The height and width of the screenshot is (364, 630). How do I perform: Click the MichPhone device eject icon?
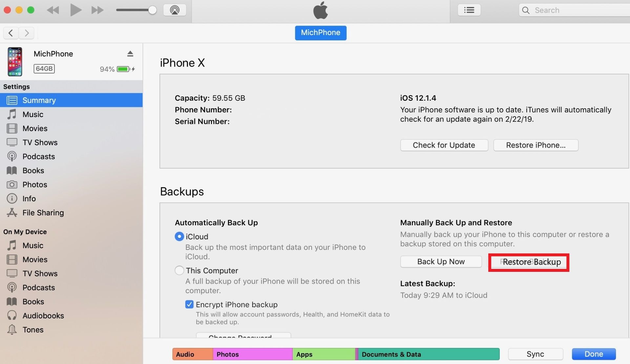[129, 54]
